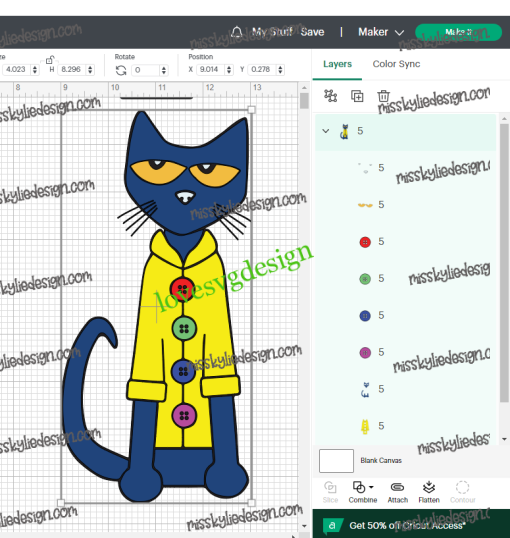The image size is (510, 538).
Task: Click the selection bottom-right resize handle
Action: (x=251, y=503)
